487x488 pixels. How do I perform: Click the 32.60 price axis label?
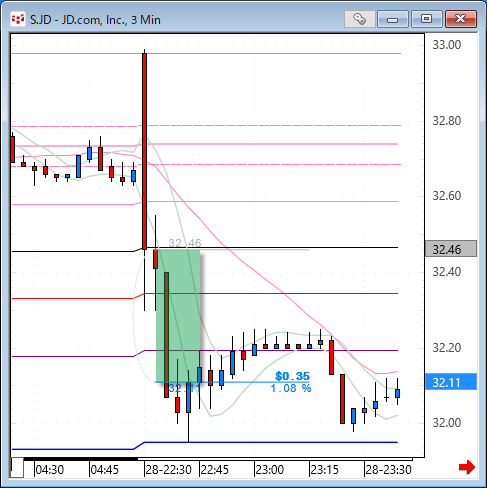(447, 196)
